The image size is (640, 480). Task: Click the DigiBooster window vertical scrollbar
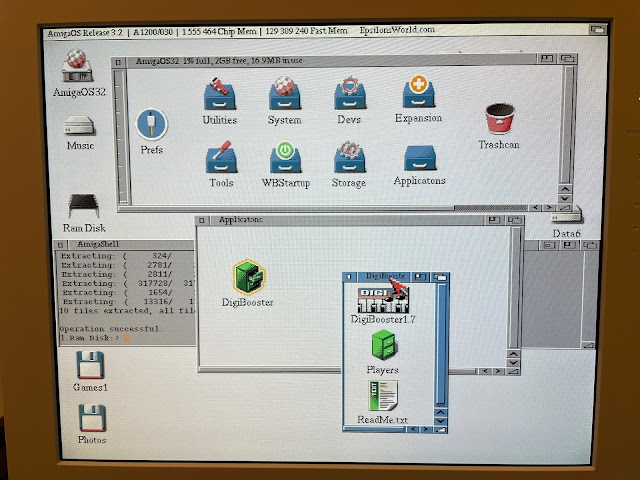[x=441, y=344]
